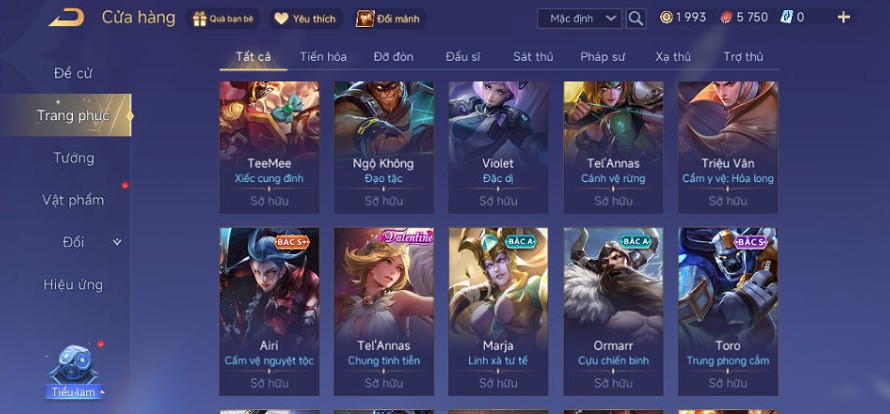Open Yêu thích favorites heart button

coord(306,19)
